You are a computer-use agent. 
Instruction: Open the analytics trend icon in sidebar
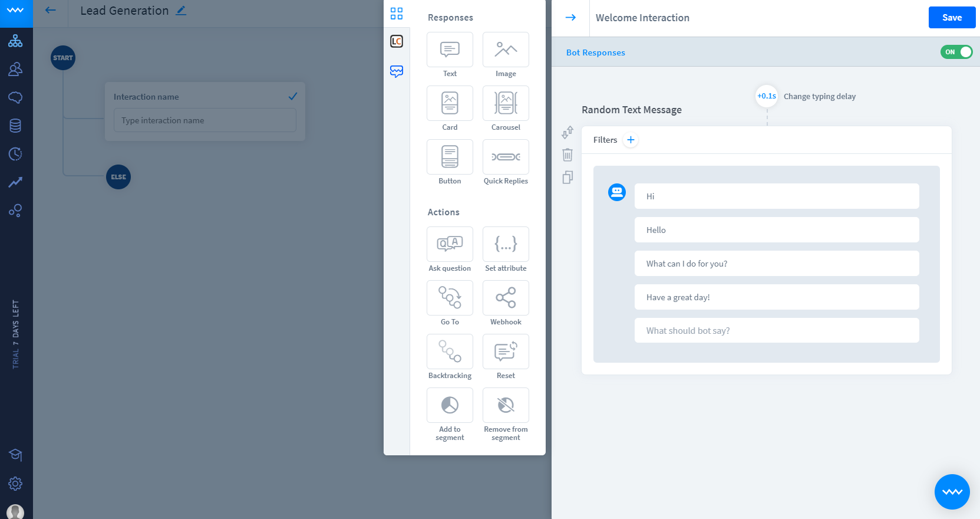pos(15,182)
